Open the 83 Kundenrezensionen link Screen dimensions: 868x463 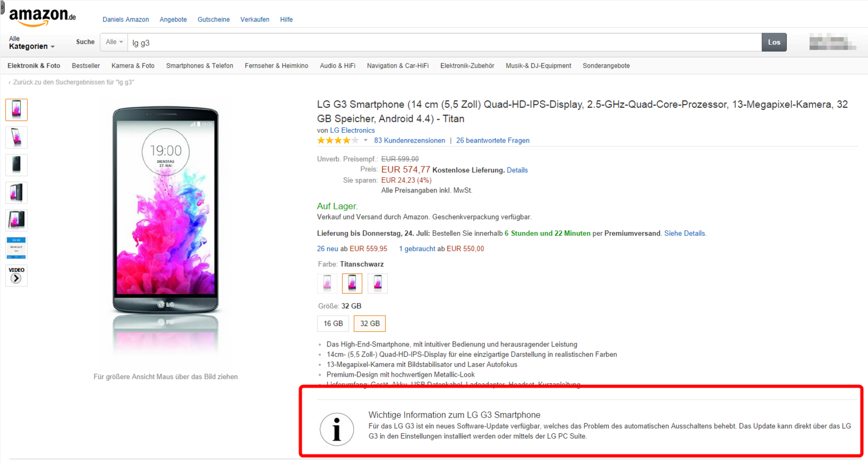pyautogui.click(x=410, y=140)
